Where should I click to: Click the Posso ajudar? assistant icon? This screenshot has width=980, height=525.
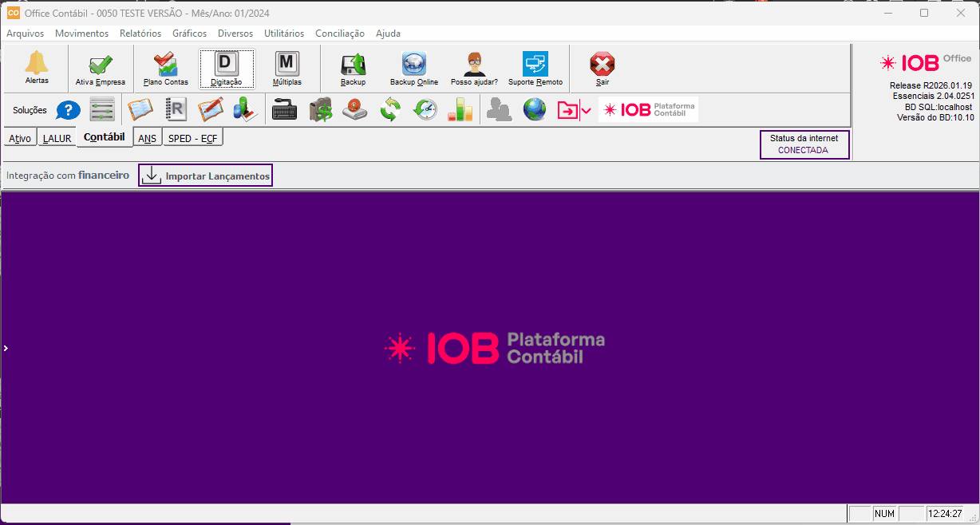coord(474,69)
